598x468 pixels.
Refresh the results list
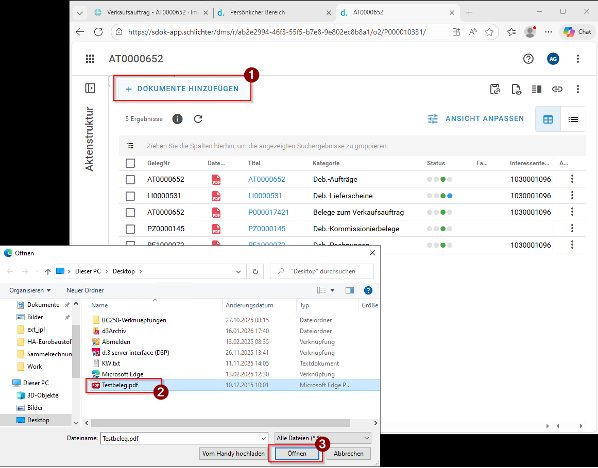[x=198, y=119]
